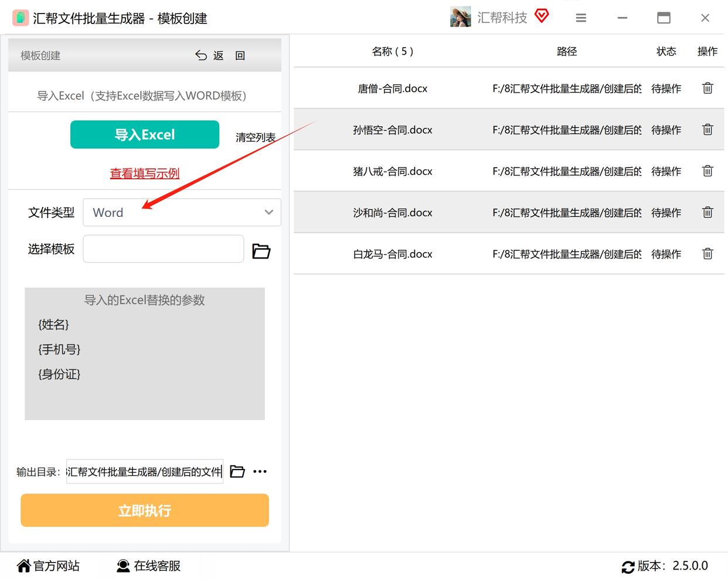728x579 pixels.
Task: Click the red heart VIP badge icon
Action: click(542, 16)
